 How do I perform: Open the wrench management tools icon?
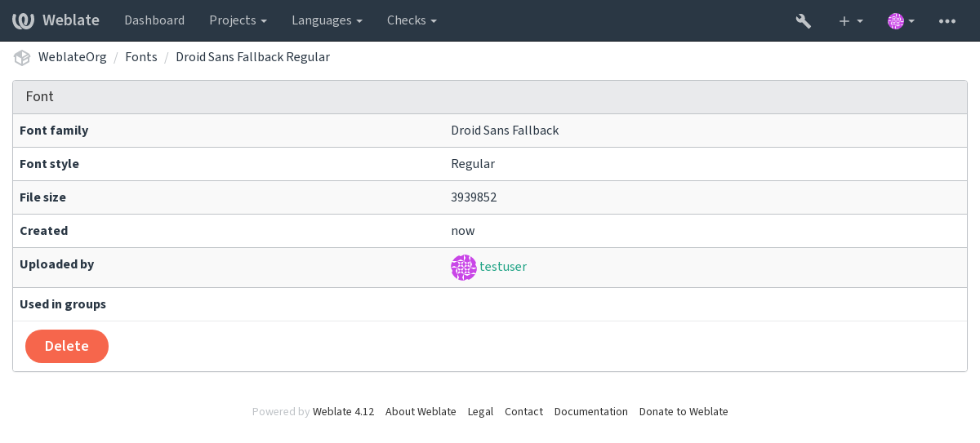(804, 20)
